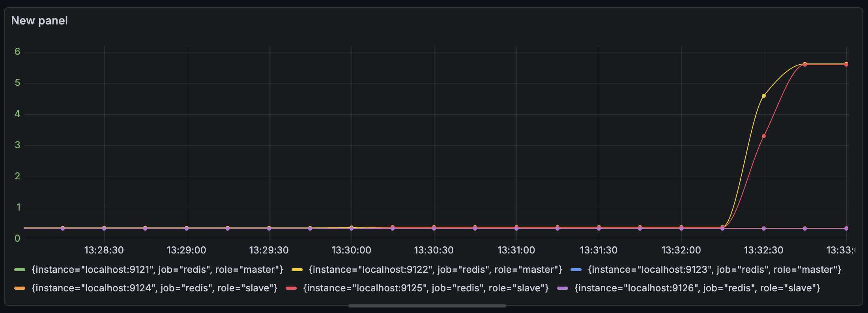Click the orange legend swatch for localhost:9124
Screen dimensions: 868x313
20,288
